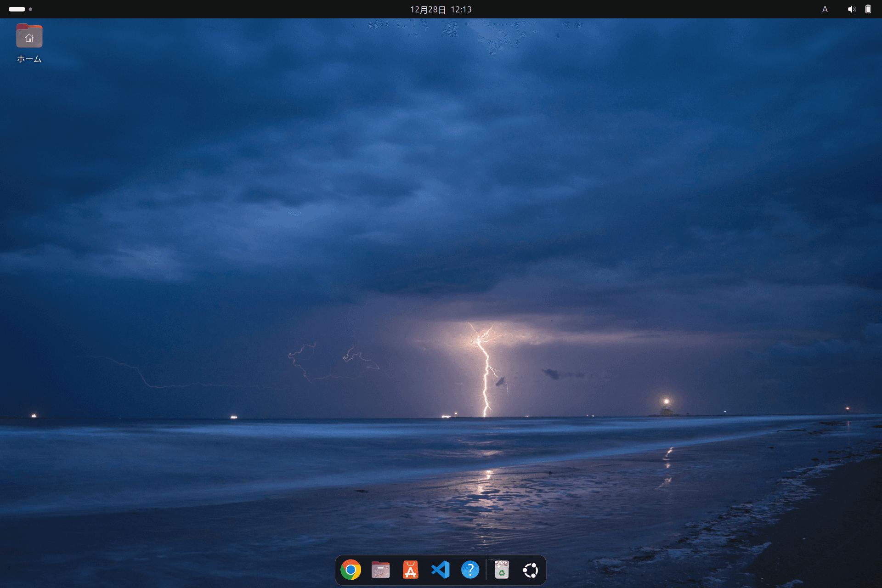
Task: Click dock separator line beside Trash
Action: (486, 570)
